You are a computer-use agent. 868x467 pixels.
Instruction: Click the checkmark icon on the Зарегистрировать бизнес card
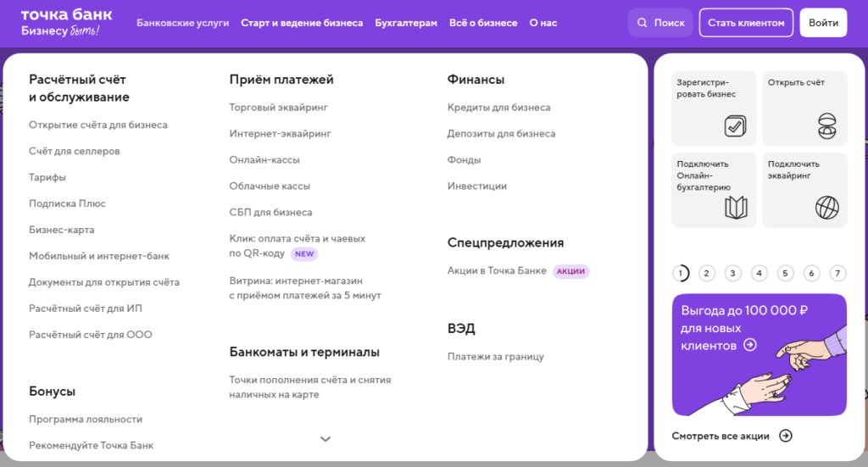click(735, 126)
